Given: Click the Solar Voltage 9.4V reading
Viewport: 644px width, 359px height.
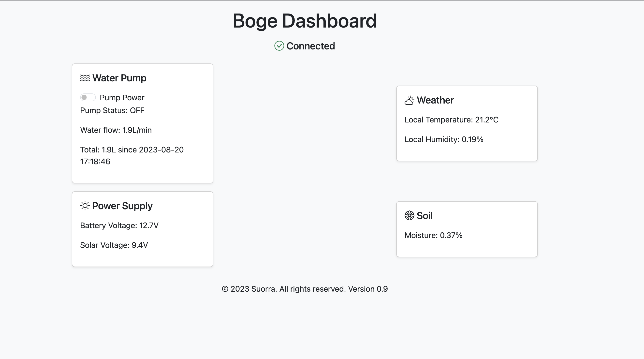Looking at the screenshot, I should click(114, 245).
